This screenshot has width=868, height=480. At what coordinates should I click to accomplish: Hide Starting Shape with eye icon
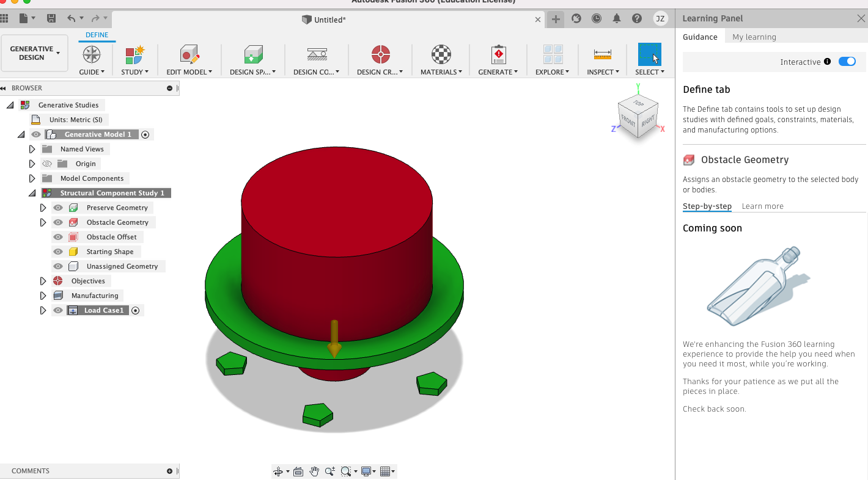[58, 252]
